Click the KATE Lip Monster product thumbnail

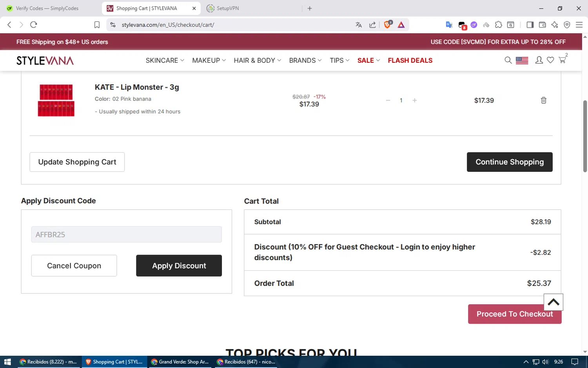[56, 100]
